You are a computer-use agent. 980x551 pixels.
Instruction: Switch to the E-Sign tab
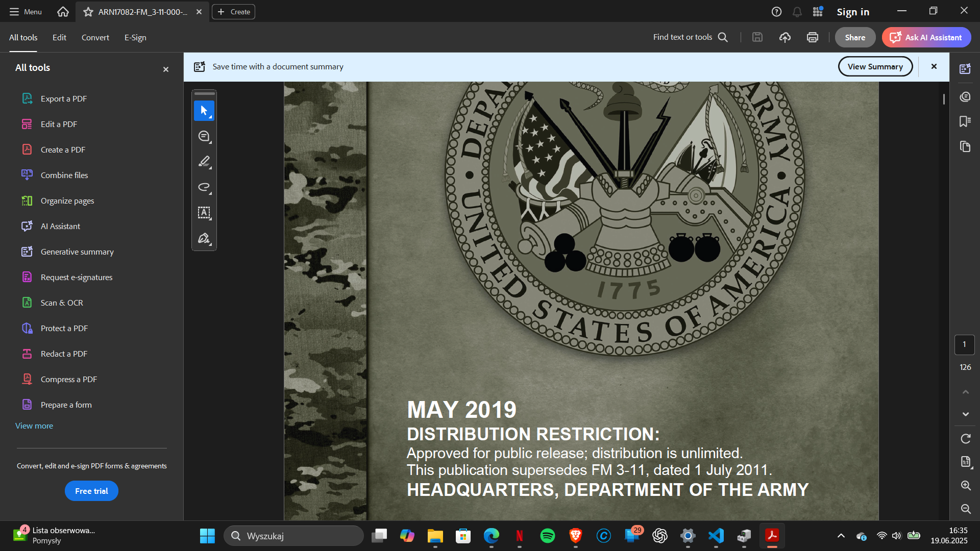pos(135,37)
